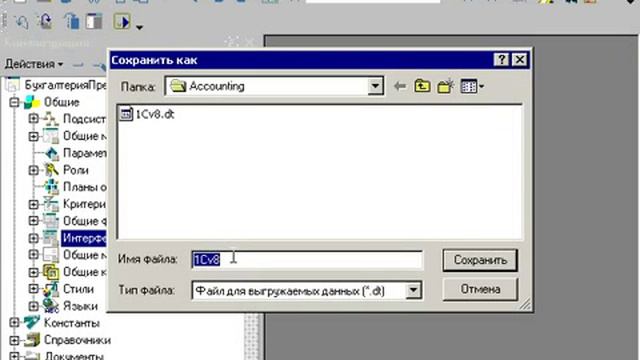The image size is (640, 360).
Task: Go up one folder level icon
Action: 422,86
